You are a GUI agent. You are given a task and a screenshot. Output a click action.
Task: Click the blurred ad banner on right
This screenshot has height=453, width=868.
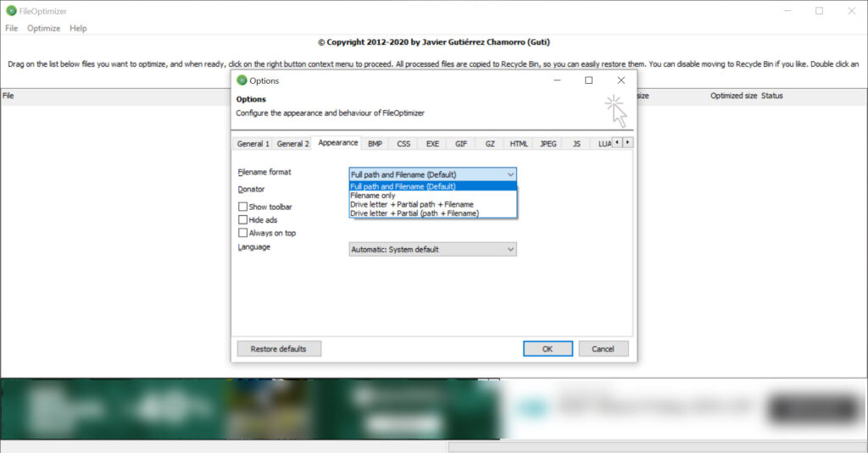coord(684,409)
